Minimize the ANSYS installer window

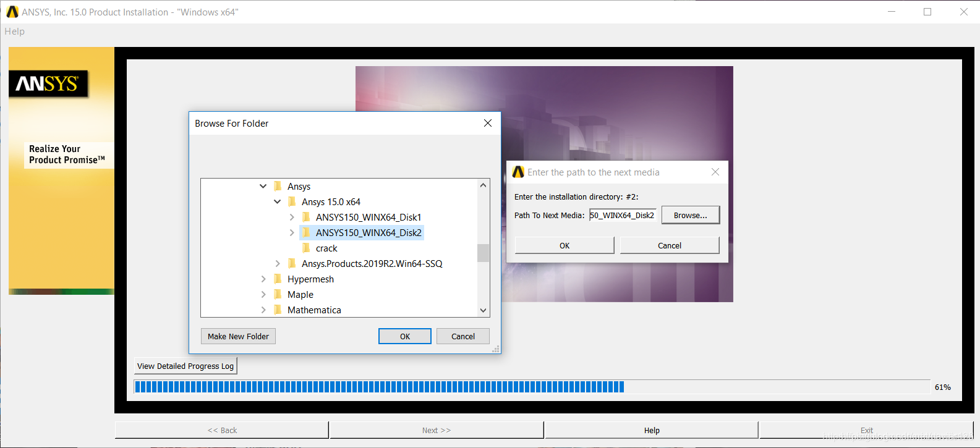(892, 12)
